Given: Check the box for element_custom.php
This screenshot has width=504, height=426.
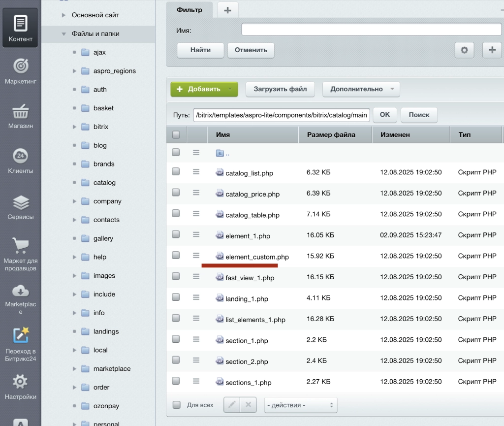Looking at the screenshot, I should coord(176,255).
